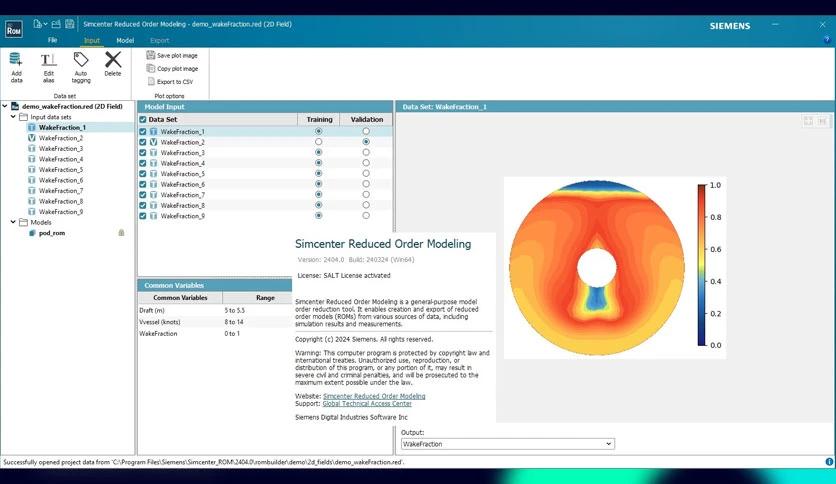Set WakeFraction_5 as Validation data
The height and width of the screenshot is (484, 836).
(x=366, y=174)
